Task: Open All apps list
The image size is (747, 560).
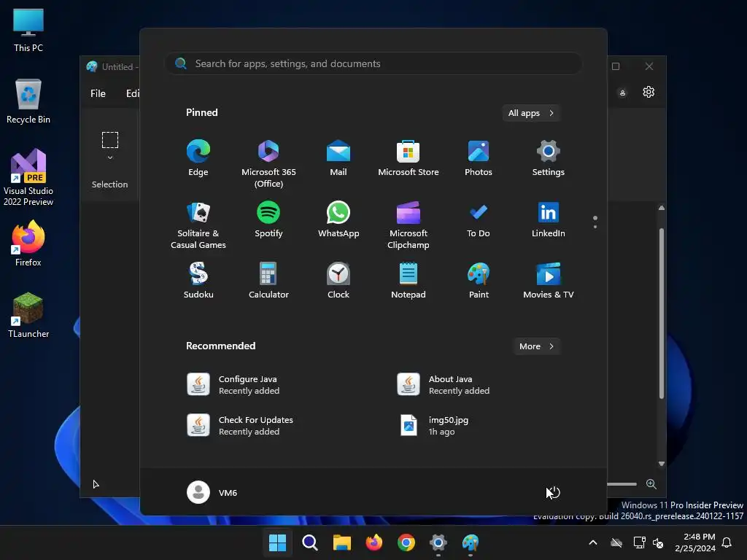Action: 531,113
